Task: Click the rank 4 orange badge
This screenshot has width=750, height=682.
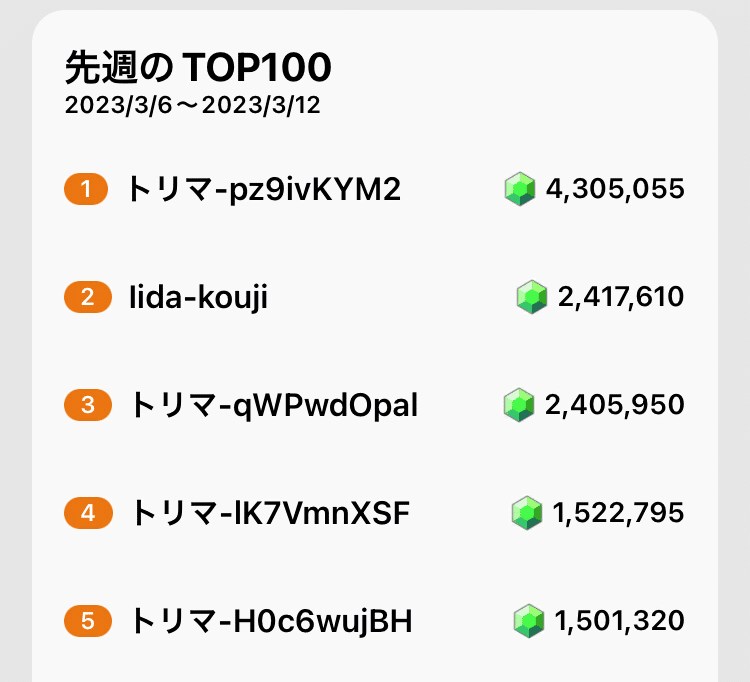Action: 87,513
